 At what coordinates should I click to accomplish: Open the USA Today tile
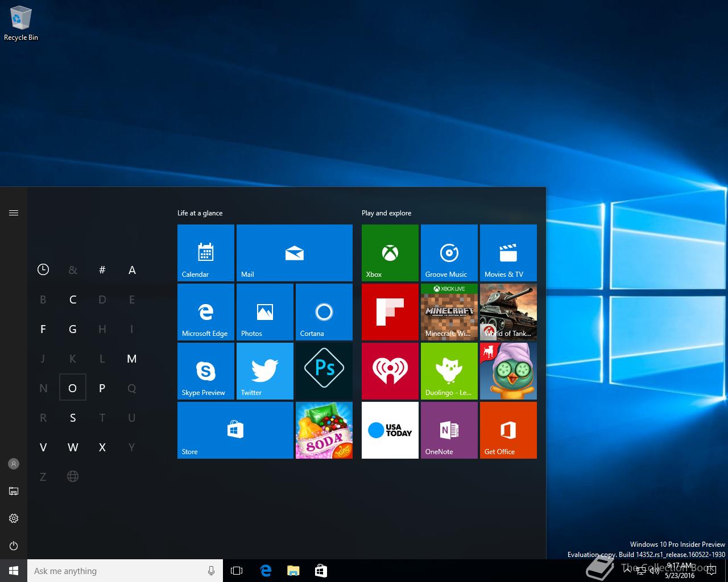[x=390, y=430]
